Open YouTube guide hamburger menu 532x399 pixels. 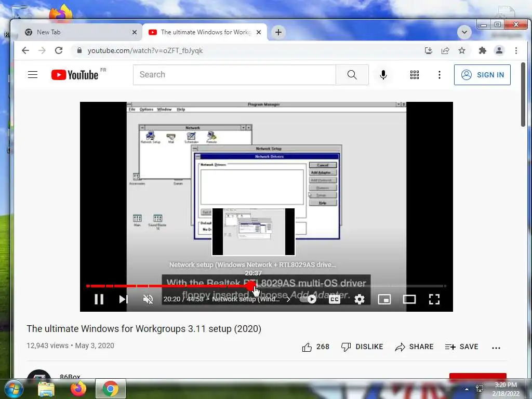click(33, 75)
